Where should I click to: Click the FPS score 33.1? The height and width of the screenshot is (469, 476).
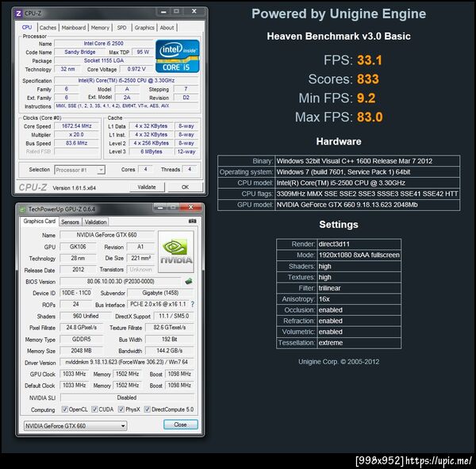coord(370,60)
